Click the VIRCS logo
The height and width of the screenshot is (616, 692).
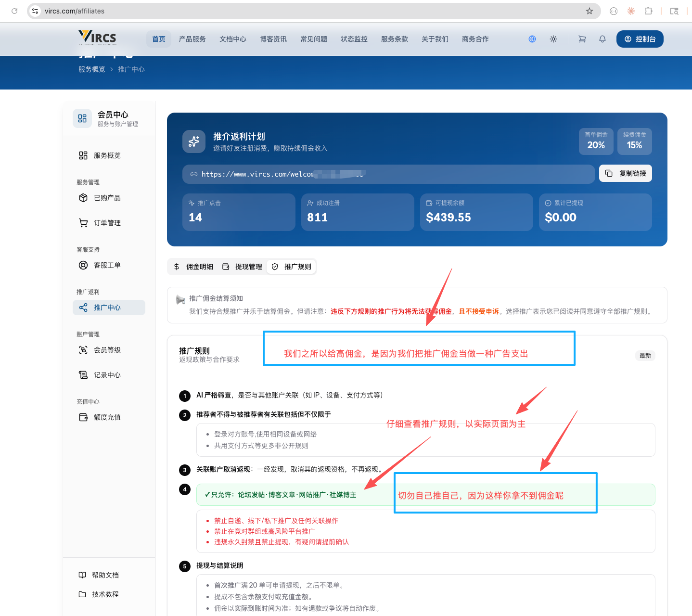point(97,38)
